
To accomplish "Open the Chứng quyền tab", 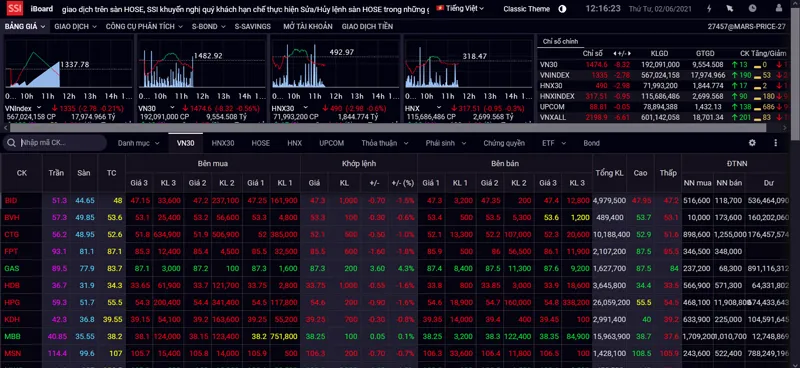I will pos(504,143).
